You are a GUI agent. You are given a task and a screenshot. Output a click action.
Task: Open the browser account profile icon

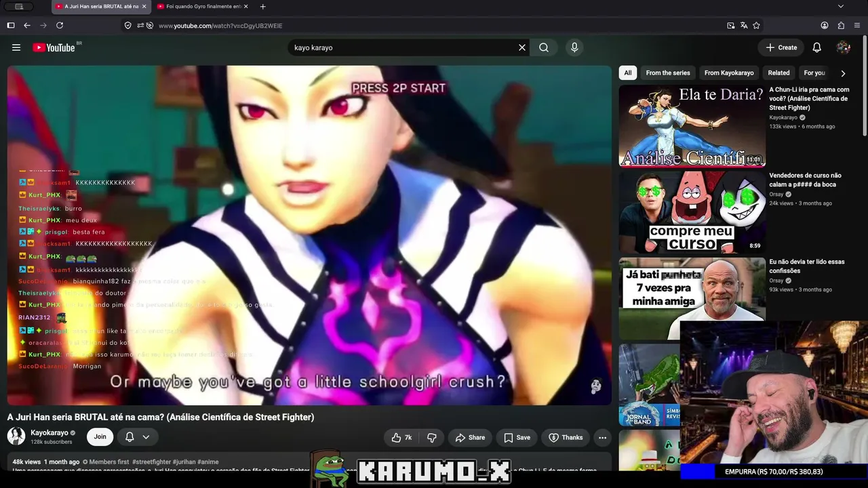[x=825, y=26]
